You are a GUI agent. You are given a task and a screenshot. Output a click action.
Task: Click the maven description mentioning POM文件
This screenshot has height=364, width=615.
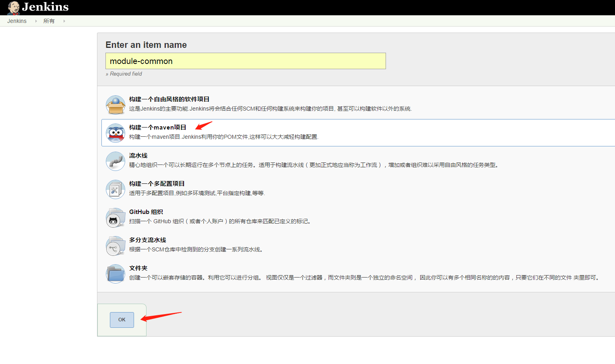pos(224,137)
